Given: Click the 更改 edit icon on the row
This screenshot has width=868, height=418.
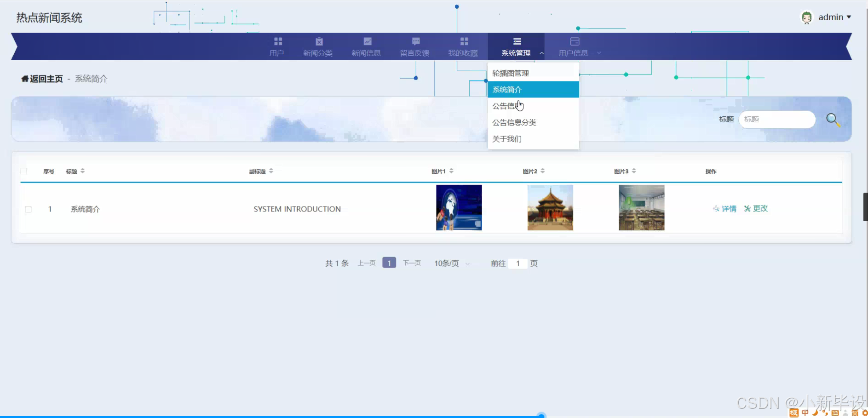Looking at the screenshot, I should (747, 208).
